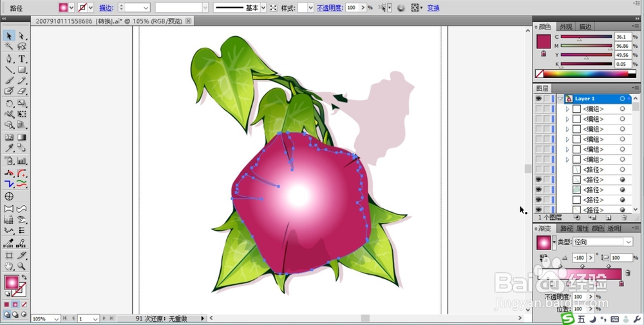Pick the Eyedropper tool
The image size is (644, 325).
click(9, 148)
